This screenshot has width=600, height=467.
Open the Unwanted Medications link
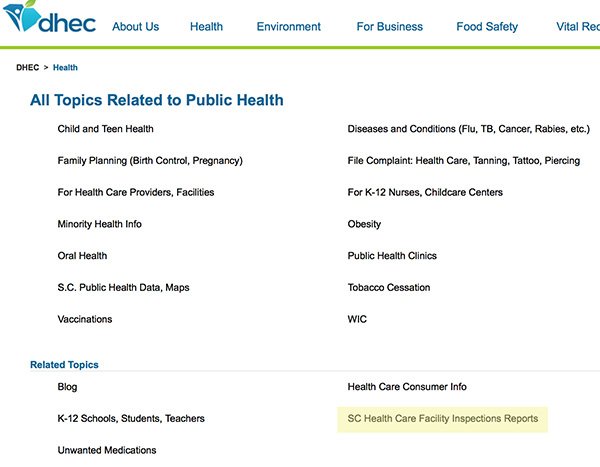tap(107, 451)
